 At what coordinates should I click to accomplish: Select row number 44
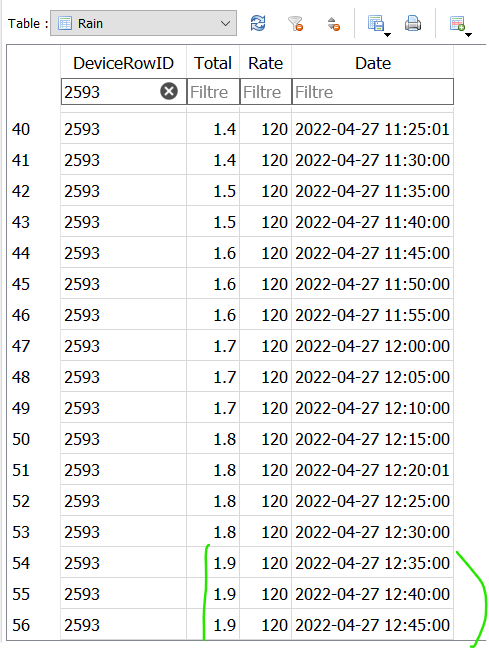(21, 253)
